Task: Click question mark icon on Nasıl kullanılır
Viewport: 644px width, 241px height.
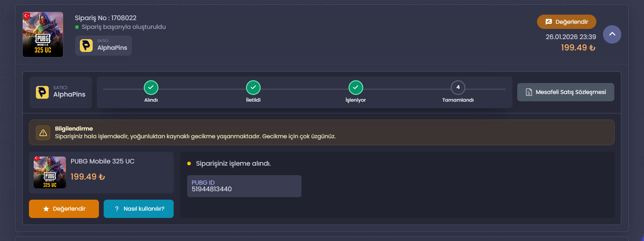Action: (x=117, y=209)
